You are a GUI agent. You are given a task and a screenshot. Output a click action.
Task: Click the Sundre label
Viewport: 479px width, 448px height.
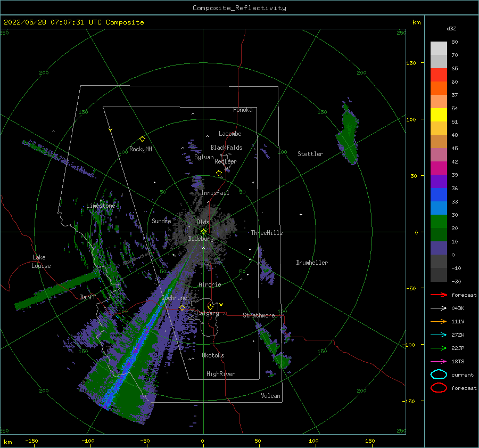(161, 221)
